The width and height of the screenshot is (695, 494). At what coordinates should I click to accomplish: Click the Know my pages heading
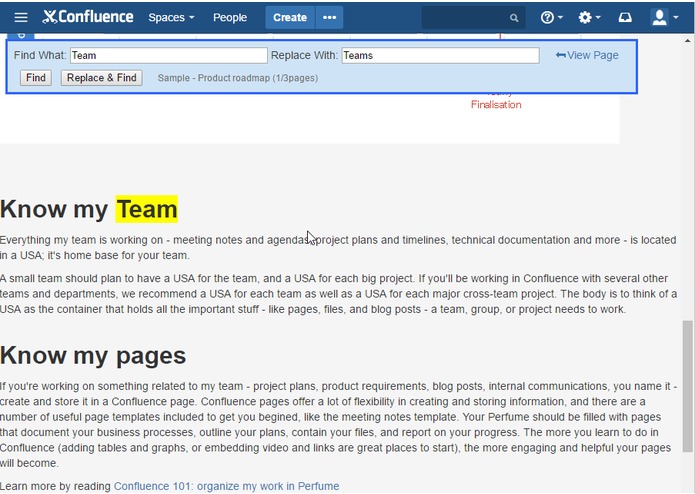point(93,355)
